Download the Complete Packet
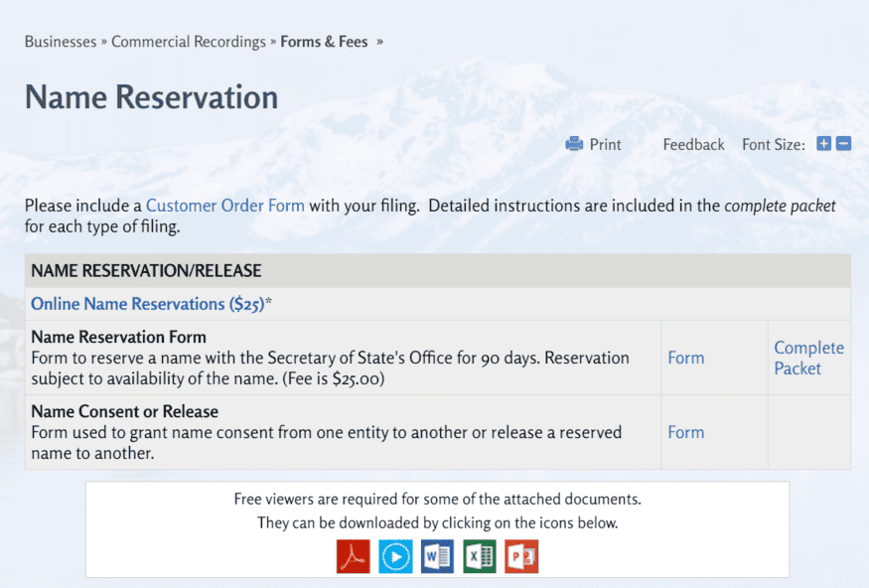This screenshot has width=869, height=588. (x=808, y=358)
